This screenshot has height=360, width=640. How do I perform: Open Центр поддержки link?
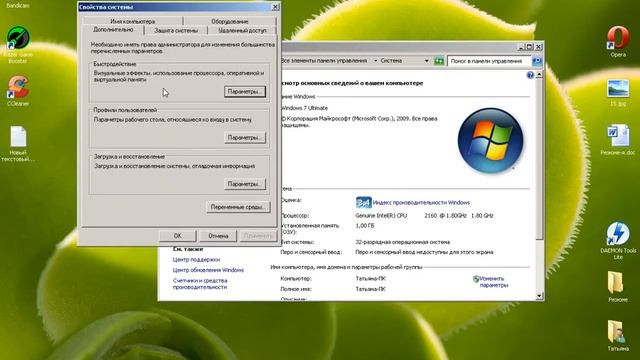coord(196,260)
